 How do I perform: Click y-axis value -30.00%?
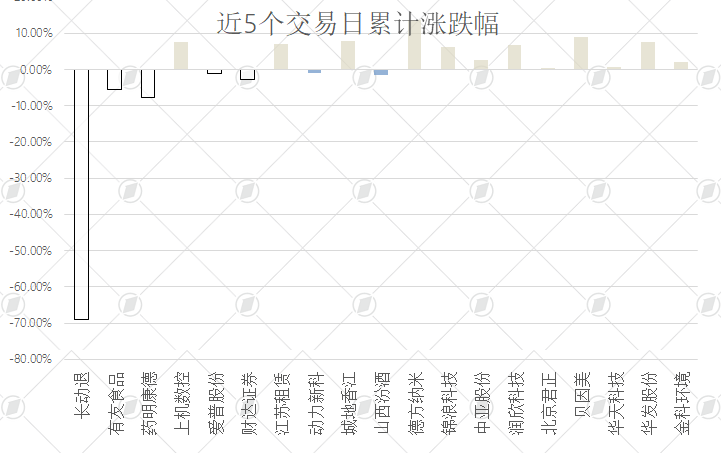[x=31, y=178]
